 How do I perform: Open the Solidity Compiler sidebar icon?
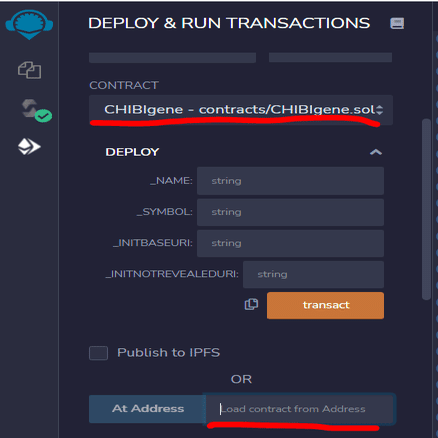coord(36,110)
